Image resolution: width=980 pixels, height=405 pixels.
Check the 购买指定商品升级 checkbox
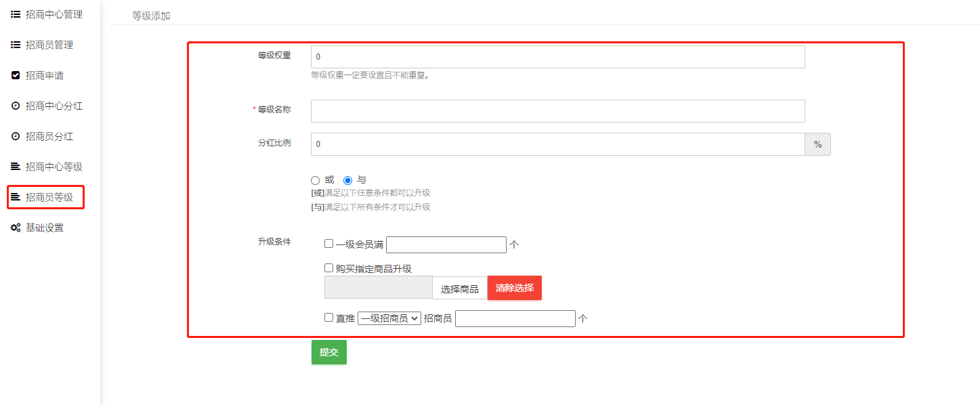[x=329, y=268]
